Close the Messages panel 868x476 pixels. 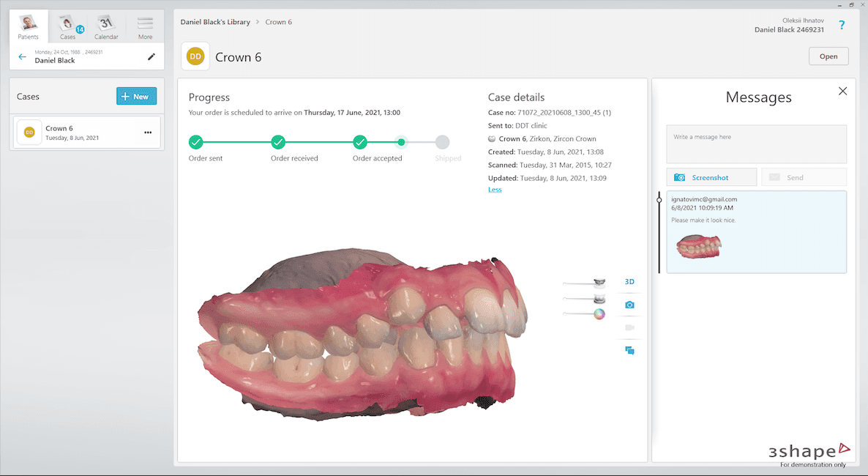(842, 91)
